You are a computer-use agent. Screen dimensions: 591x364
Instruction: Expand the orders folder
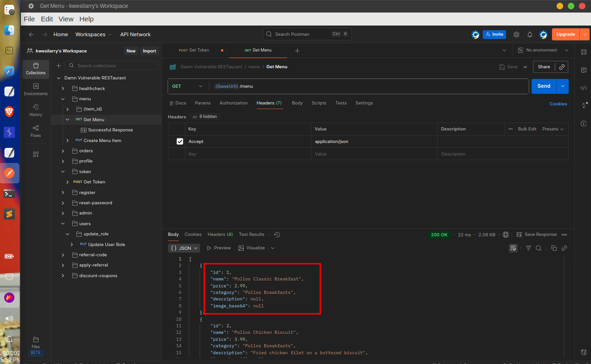[x=63, y=151]
